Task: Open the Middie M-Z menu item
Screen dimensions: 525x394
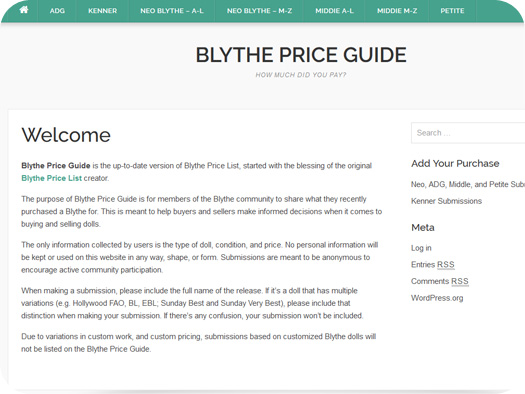Action: point(397,11)
